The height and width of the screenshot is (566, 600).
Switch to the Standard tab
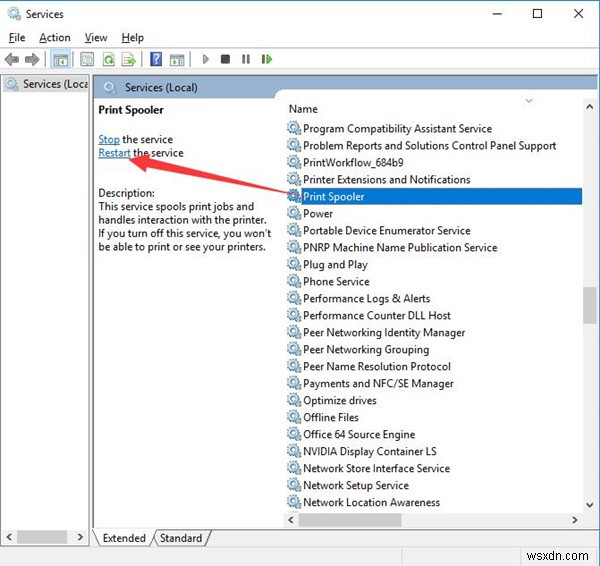point(181,538)
